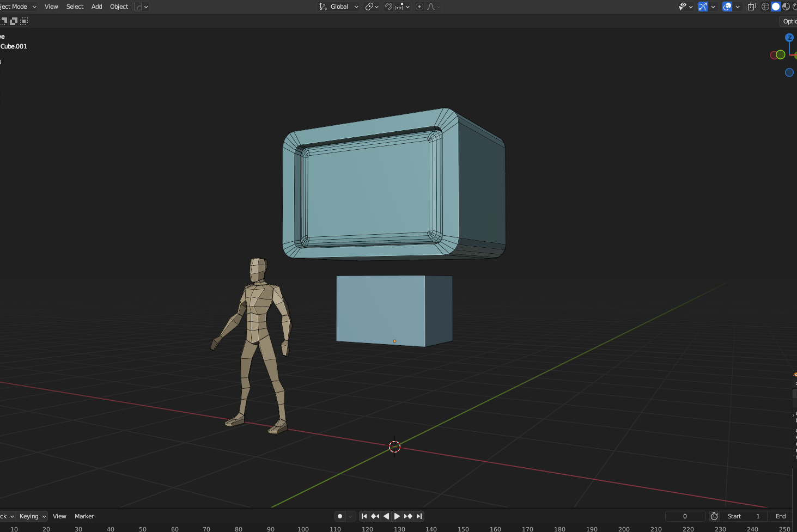Viewport: 797px width, 532px height.
Task: Open the Global transform orientation dropdown
Action: (x=339, y=7)
